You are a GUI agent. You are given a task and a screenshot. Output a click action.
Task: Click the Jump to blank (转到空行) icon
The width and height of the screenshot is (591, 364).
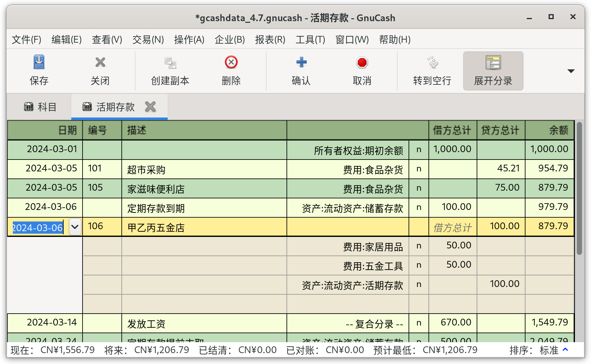432,62
